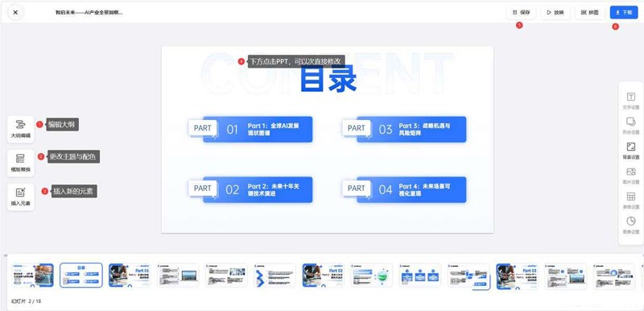
Task: Open the thumbnail with three blue boxes
Action: [420, 276]
